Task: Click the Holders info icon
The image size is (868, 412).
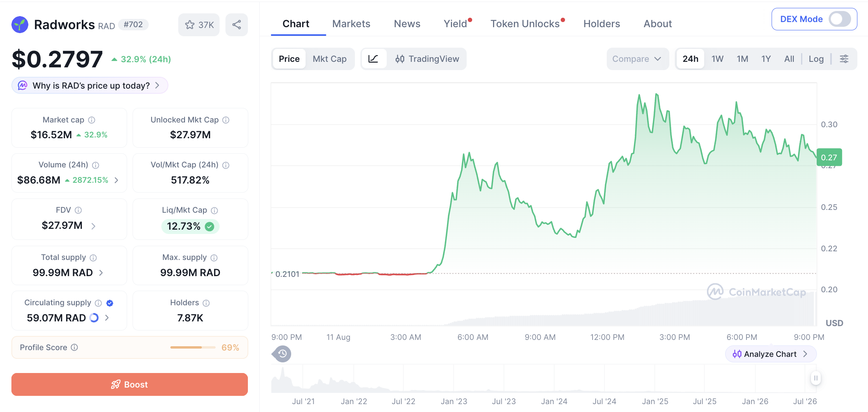Action: 206,303
